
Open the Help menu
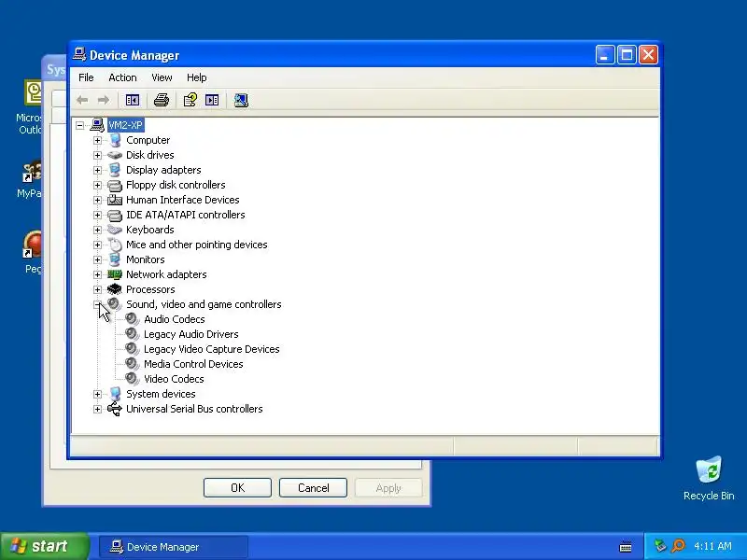[x=196, y=77]
